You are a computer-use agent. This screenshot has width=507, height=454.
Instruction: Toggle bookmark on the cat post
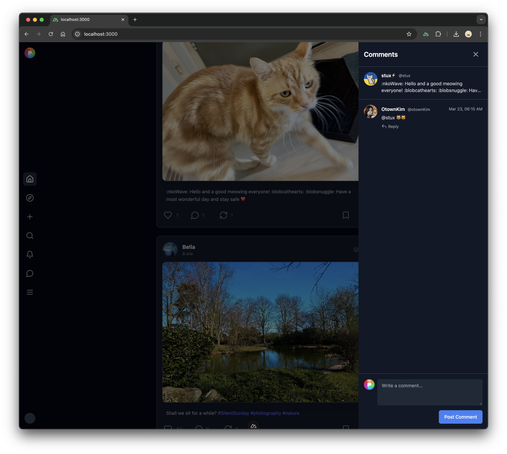tap(346, 215)
